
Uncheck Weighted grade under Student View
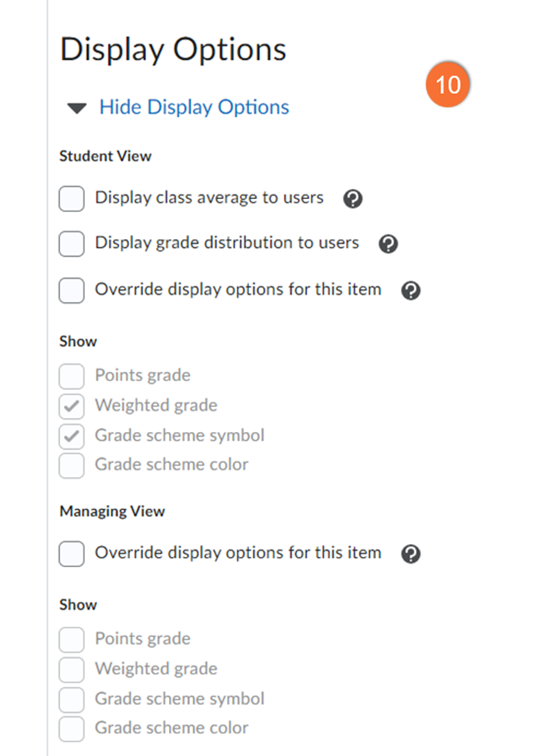[71, 406]
